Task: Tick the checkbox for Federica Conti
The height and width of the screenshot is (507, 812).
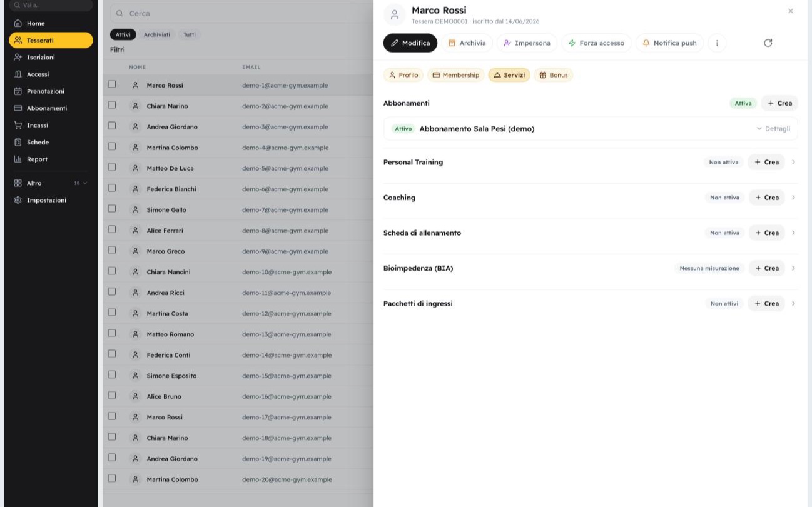Action: coord(112,354)
